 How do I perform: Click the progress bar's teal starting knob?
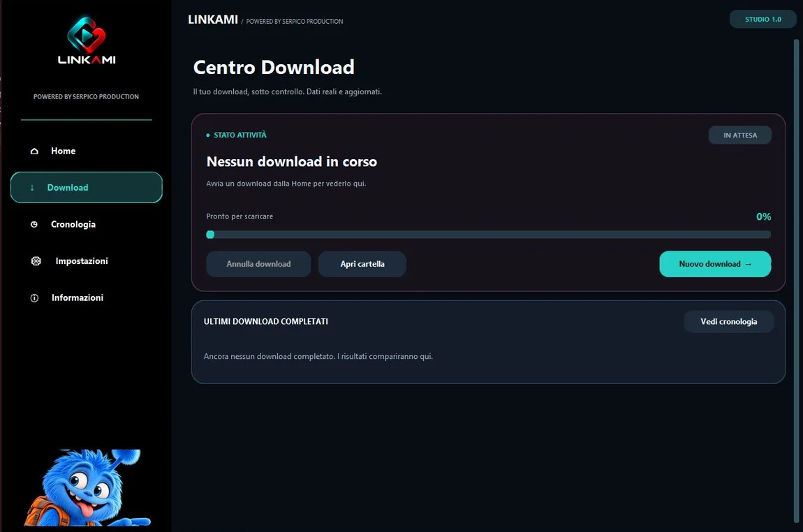210,235
